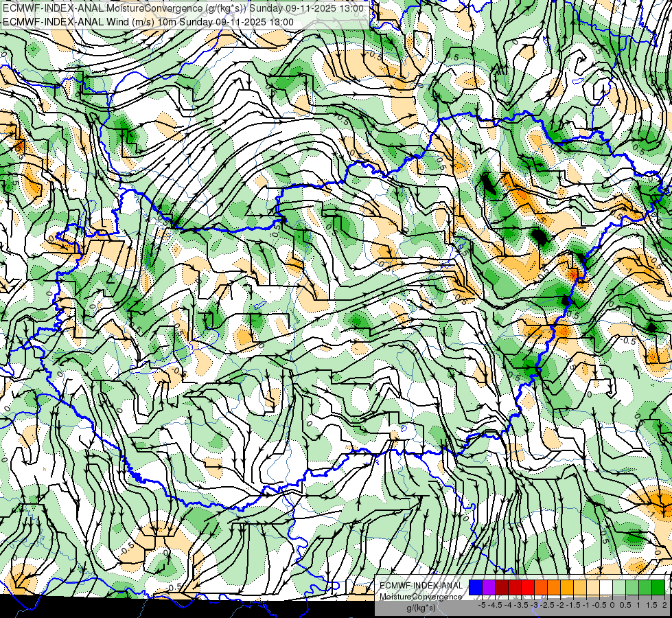
Task: Click legend tick label 1.5
Action: pos(652,605)
